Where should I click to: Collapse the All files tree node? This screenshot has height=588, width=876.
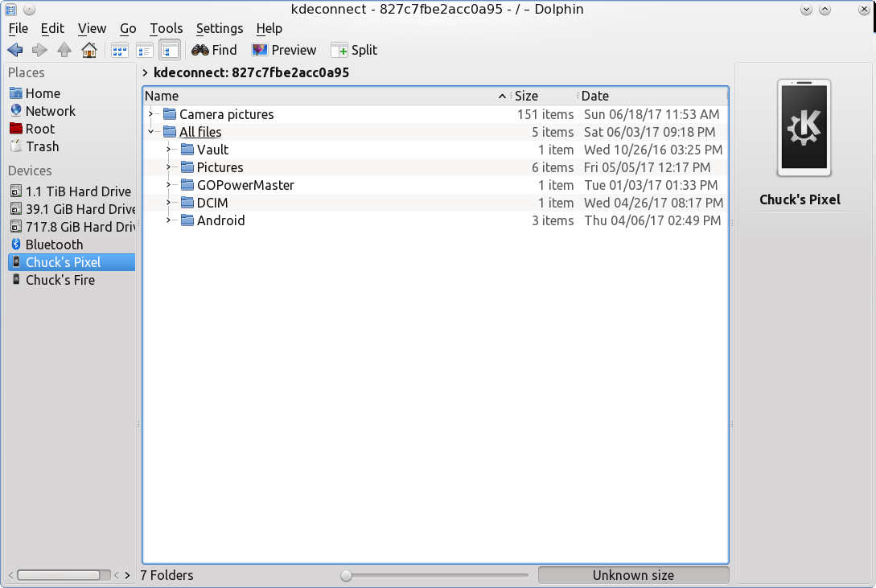(150, 132)
